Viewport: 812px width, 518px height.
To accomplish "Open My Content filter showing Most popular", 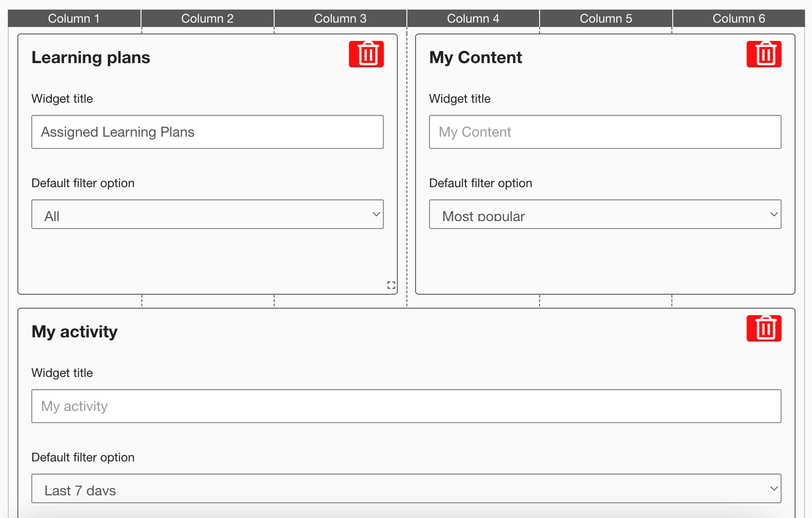I will click(x=605, y=214).
